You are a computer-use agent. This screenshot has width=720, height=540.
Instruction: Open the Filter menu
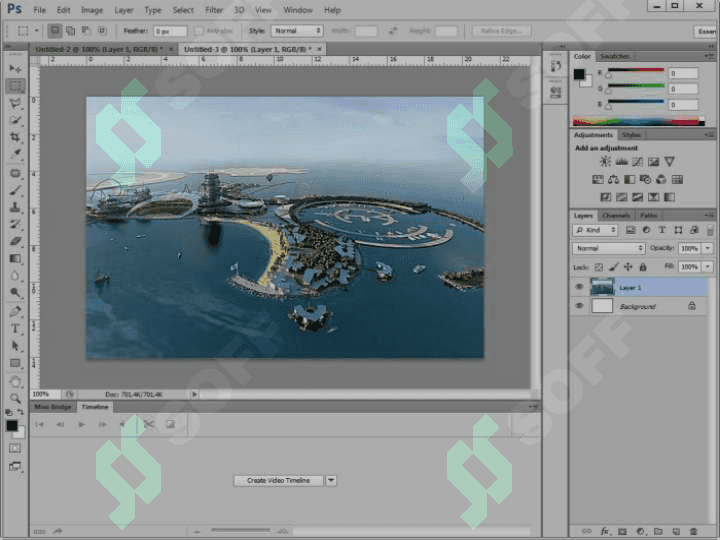tap(214, 10)
